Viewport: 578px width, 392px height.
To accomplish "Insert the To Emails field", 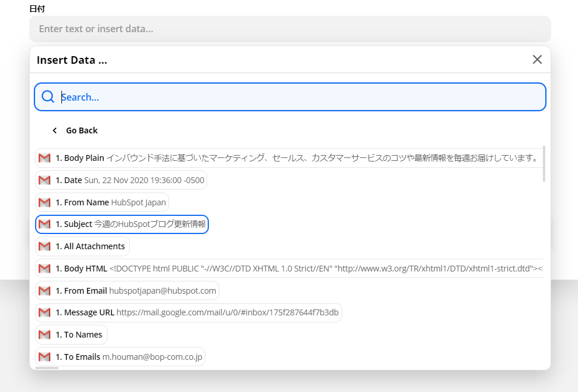I will (121, 357).
